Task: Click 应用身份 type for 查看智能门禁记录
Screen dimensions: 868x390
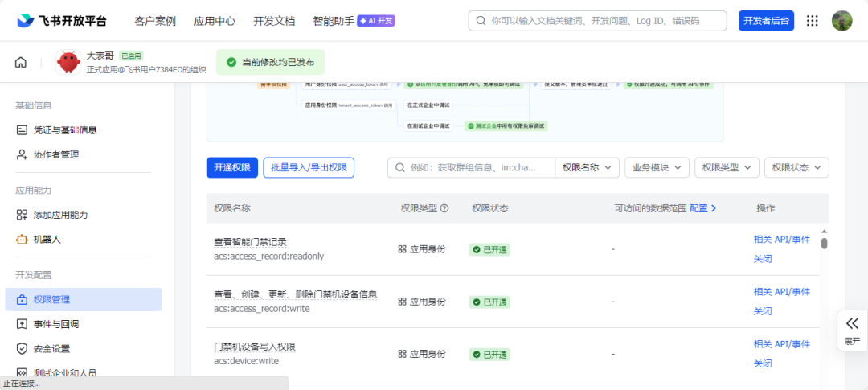Action: point(422,249)
